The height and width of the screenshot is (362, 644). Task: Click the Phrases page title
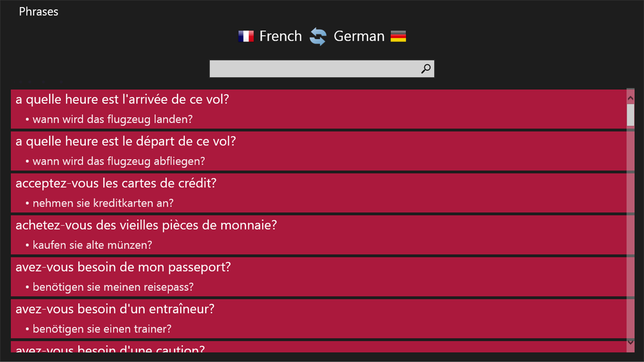[38, 12]
